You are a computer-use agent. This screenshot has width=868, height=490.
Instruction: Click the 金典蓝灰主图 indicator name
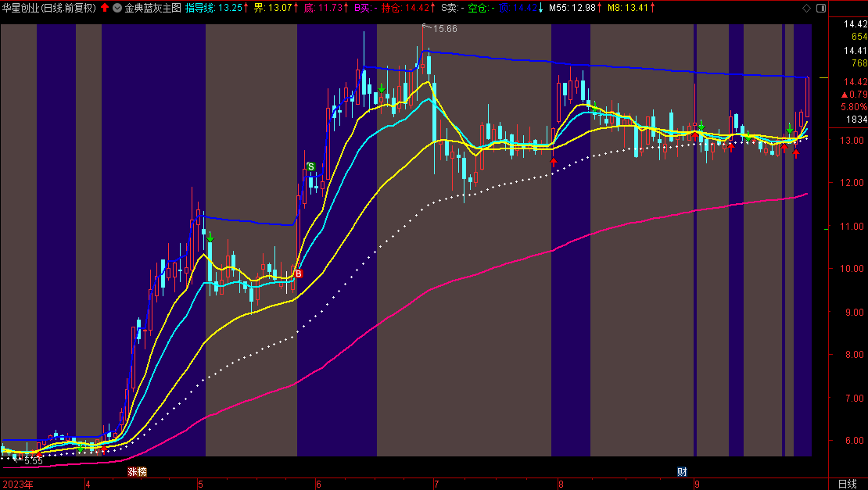(152, 8)
